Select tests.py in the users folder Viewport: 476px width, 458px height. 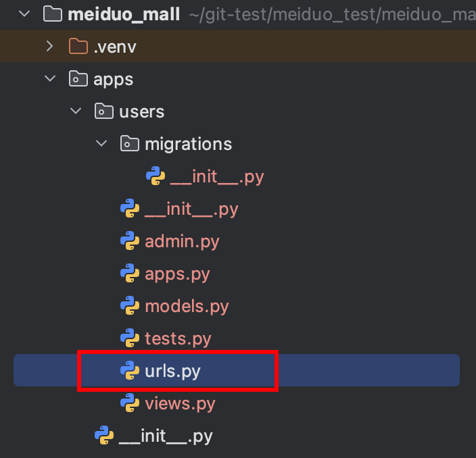tap(178, 338)
